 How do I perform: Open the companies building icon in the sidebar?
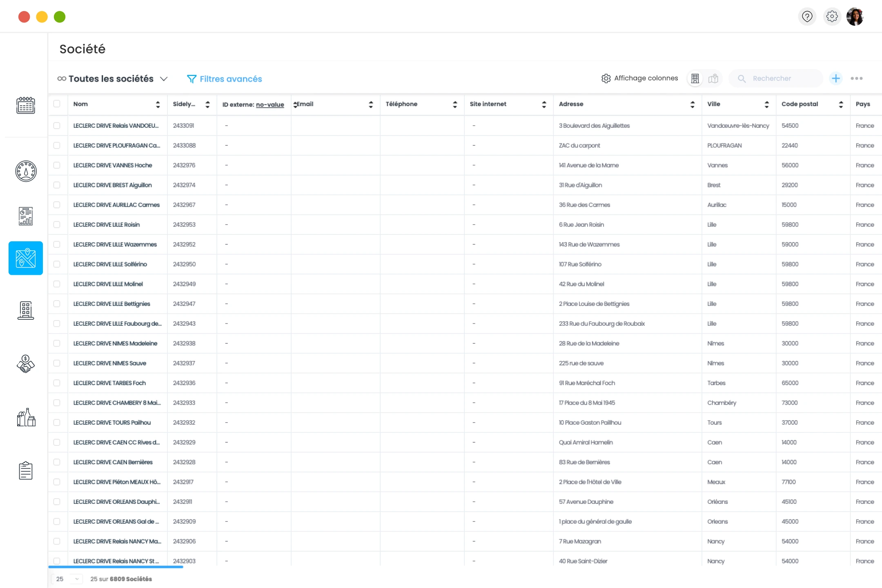click(x=25, y=310)
